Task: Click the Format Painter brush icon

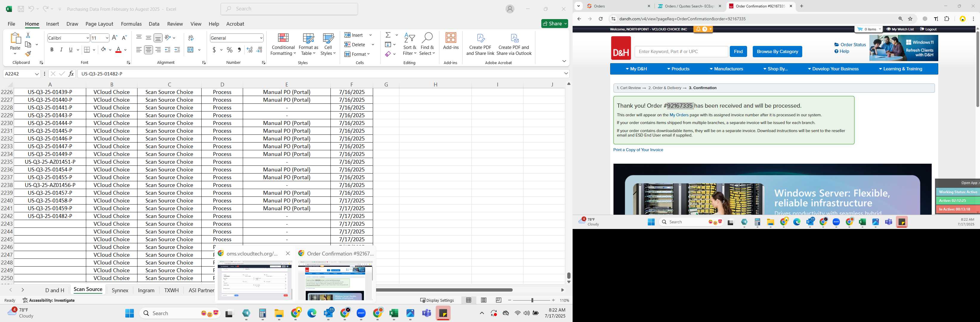Action: [28, 54]
